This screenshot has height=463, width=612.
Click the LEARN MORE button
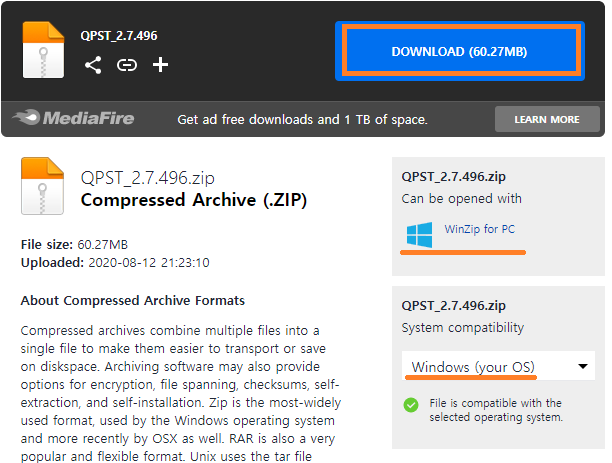tap(547, 119)
